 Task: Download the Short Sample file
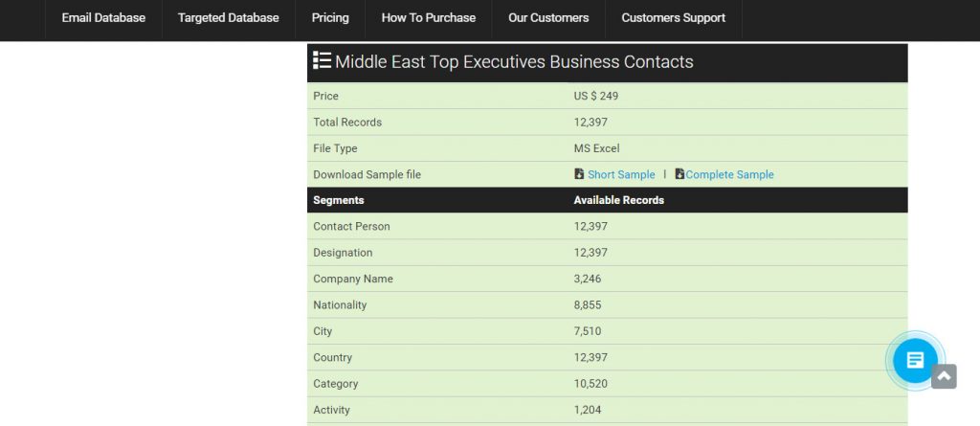click(621, 174)
